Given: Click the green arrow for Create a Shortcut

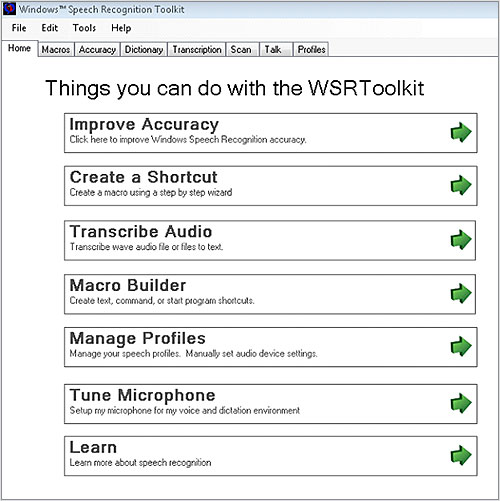Looking at the screenshot, I should (x=461, y=185).
